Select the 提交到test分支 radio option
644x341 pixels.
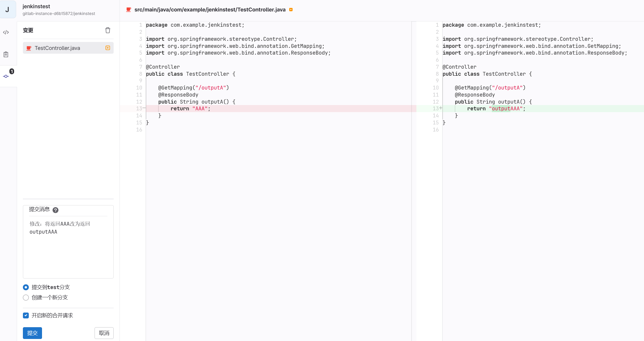pyautogui.click(x=26, y=287)
